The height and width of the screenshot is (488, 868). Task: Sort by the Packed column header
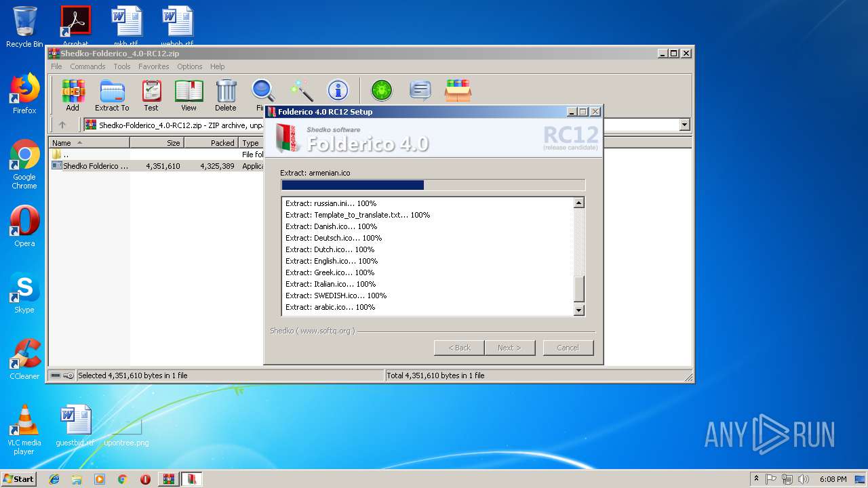211,143
